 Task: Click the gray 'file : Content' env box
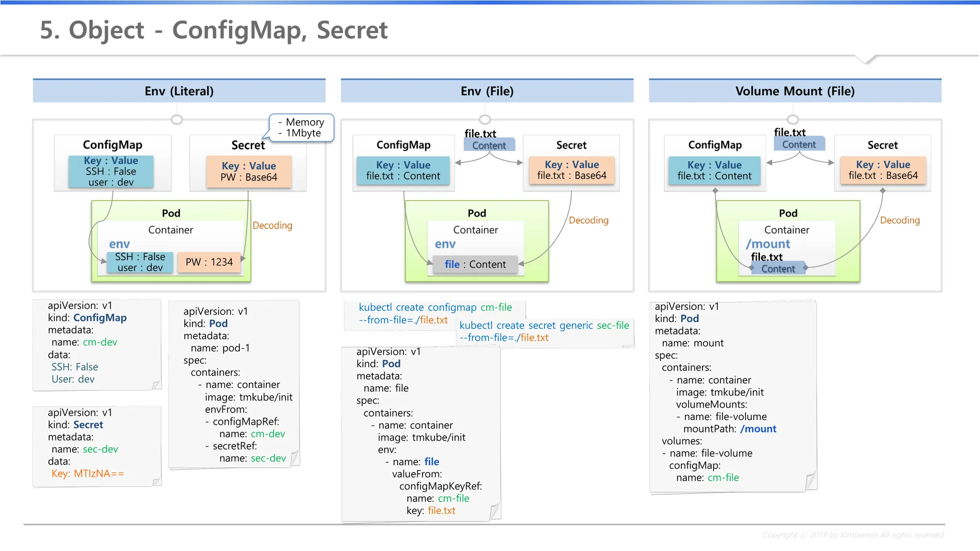point(475,264)
